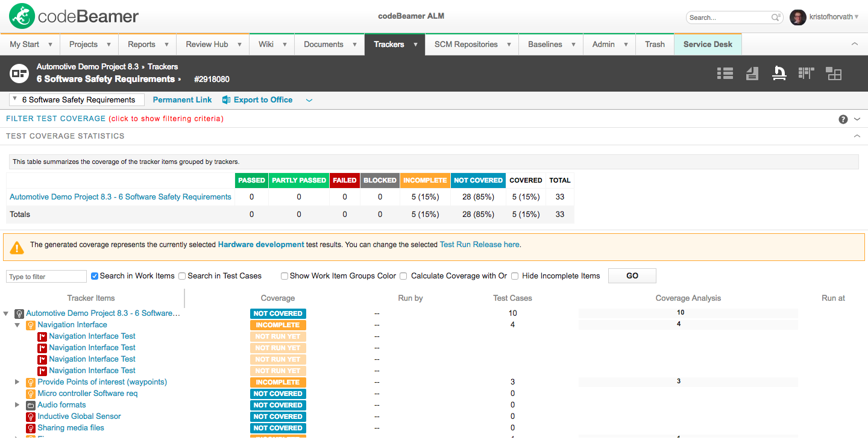Expand more actions chevron after Export to Office
Image resolution: width=868 pixels, height=440 pixels.
click(309, 100)
